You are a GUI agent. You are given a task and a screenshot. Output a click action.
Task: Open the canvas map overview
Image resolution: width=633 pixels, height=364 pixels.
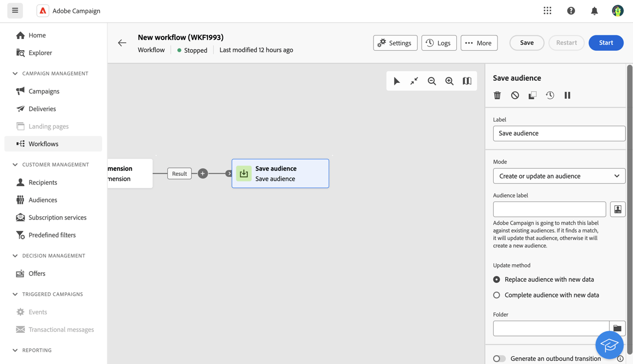(x=467, y=81)
